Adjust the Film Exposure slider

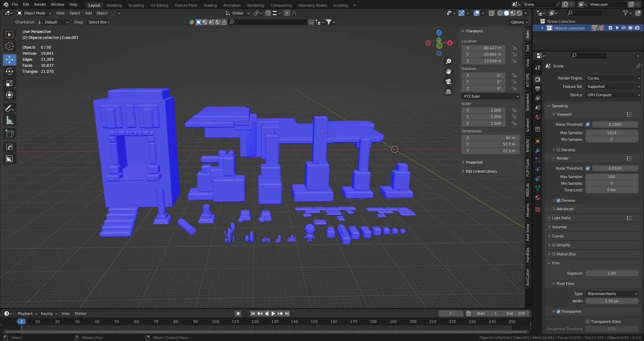click(611, 273)
